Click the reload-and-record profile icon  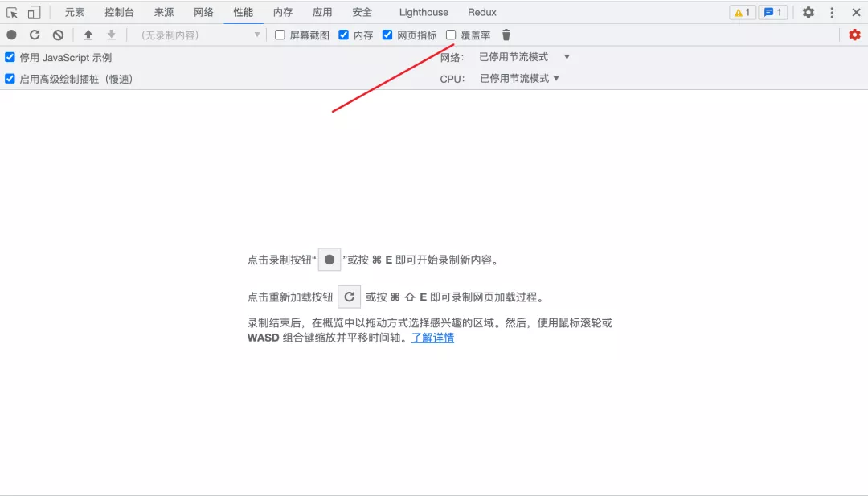(x=34, y=35)
